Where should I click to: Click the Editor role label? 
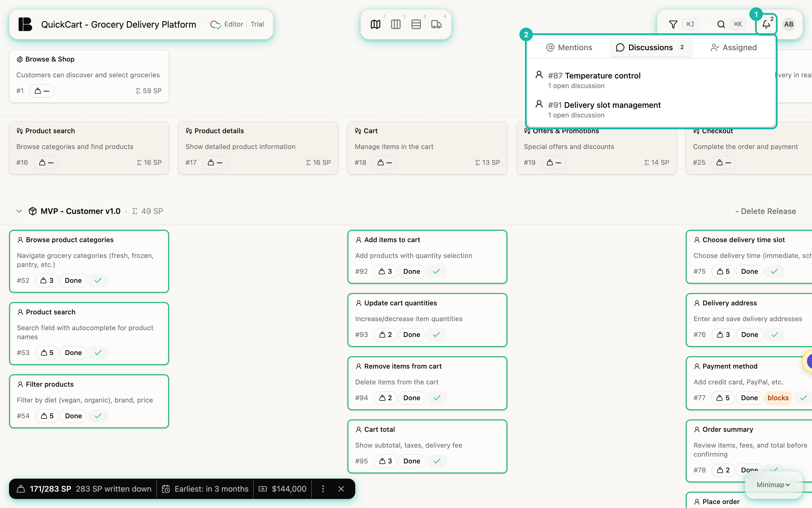coord(233,24)
